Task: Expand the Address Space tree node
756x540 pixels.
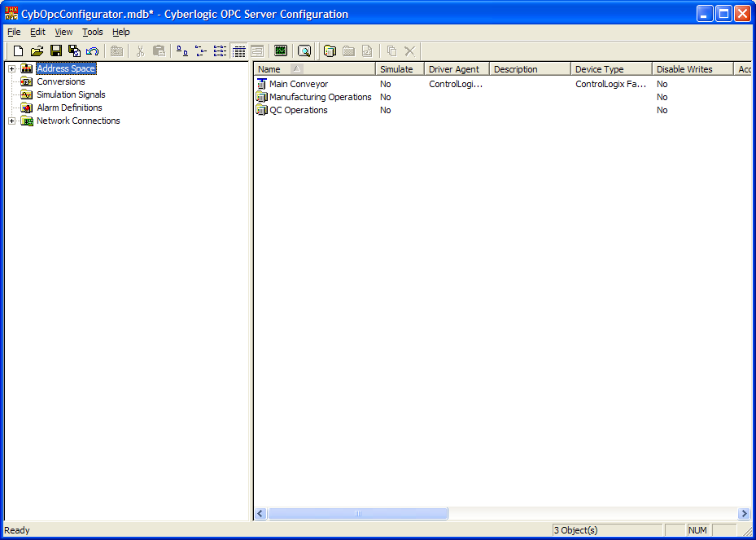Action: pyautogui.click(x=12, y=69)
